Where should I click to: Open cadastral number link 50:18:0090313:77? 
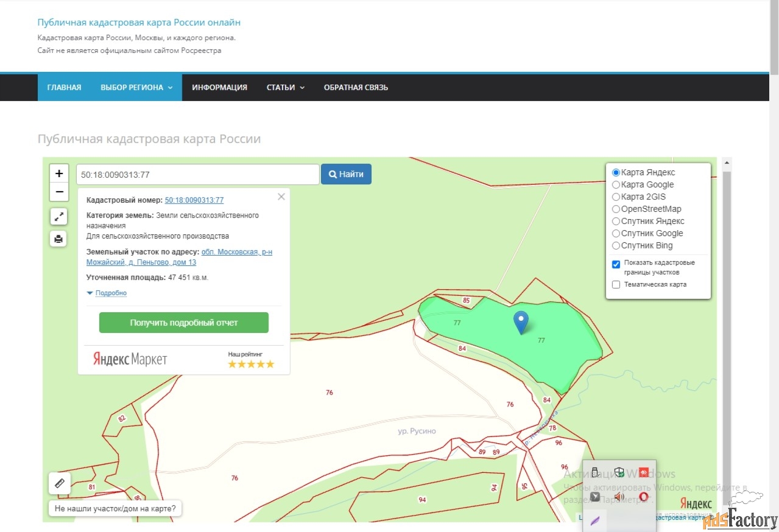(x=194, y=200)
